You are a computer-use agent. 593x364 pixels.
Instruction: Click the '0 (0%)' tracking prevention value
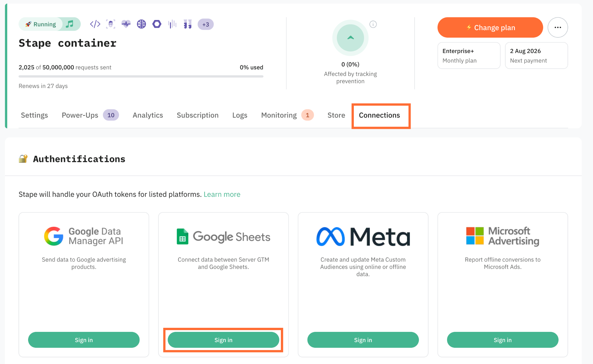350,64
